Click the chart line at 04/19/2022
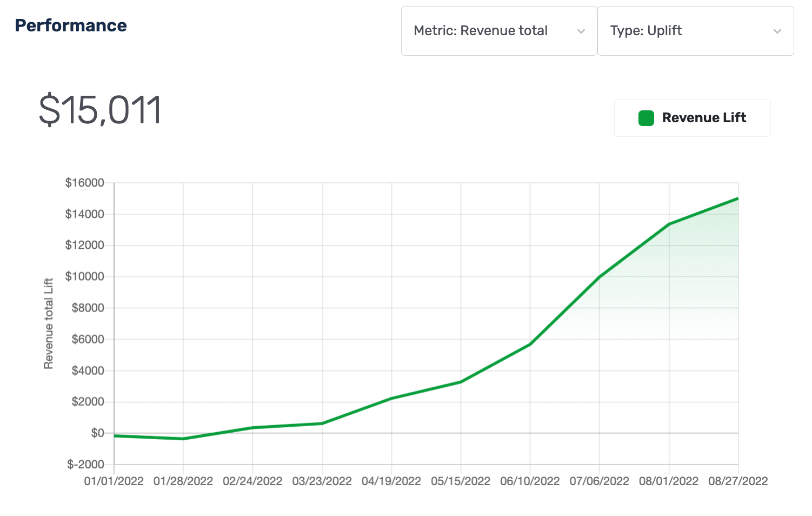 click(x=391, y=399)
